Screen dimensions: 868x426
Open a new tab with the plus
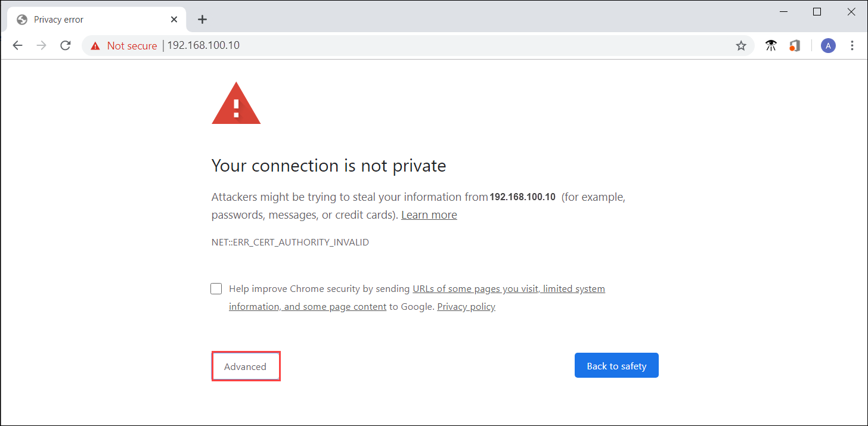(x=202, y=19)
